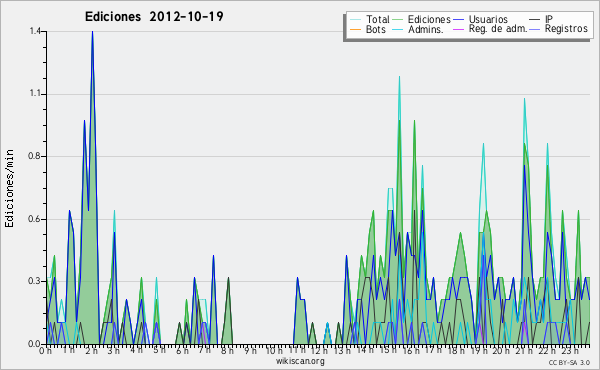
Task: Click the CC BY-SA 3.0 license text
Action: pos(569,363)
